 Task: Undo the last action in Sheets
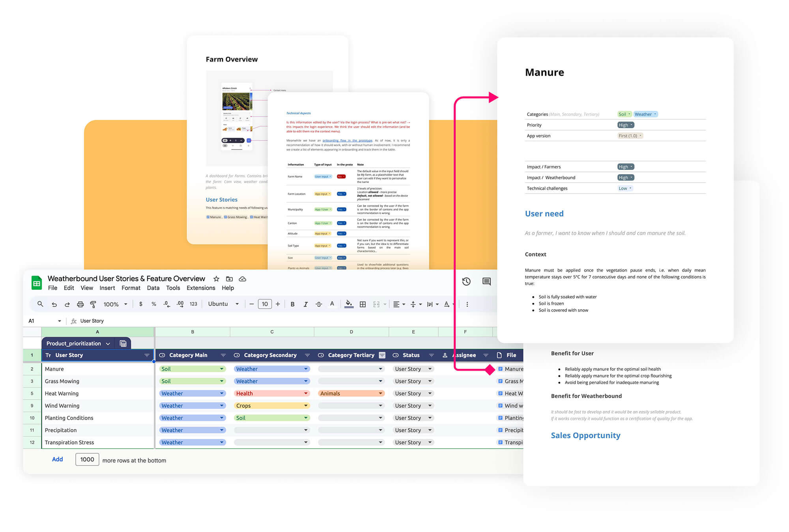click(54, 304)
